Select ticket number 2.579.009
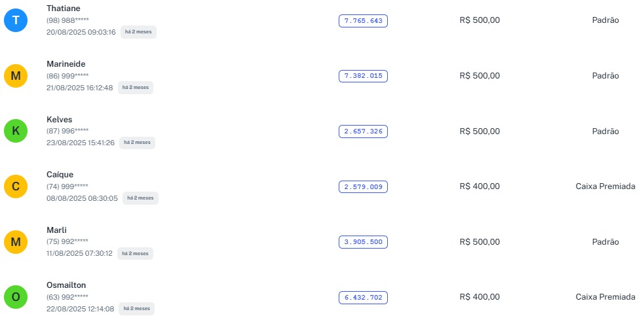Screen dimensions: 644x316 click(x=363, y=187)
